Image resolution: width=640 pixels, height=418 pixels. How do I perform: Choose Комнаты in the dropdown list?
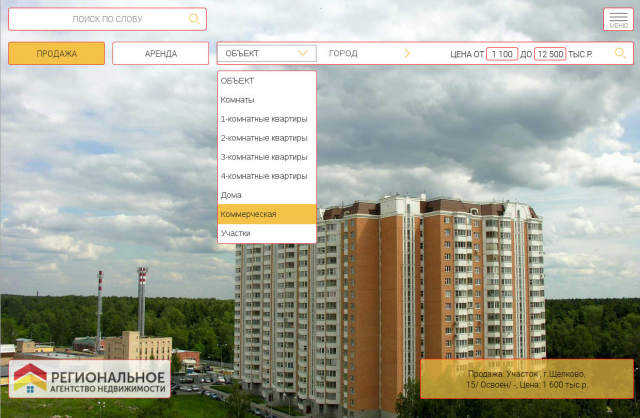pyautogui.click(x=267, y=100)
